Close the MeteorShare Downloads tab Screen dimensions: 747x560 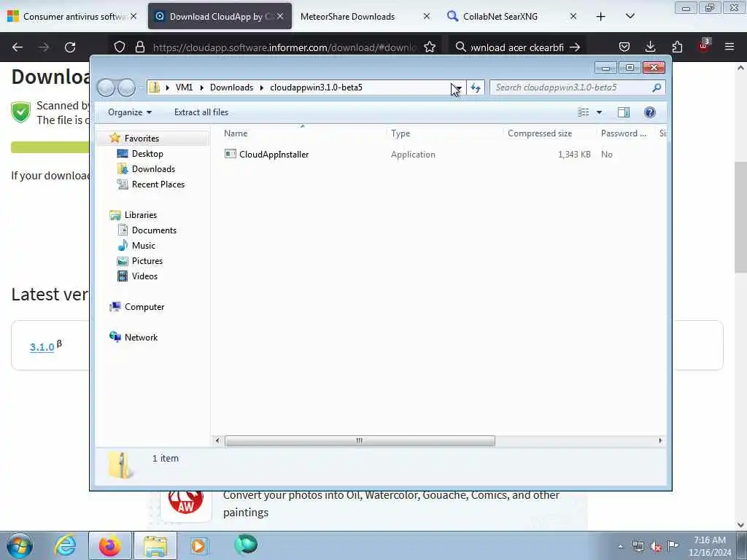click(427, 17)
